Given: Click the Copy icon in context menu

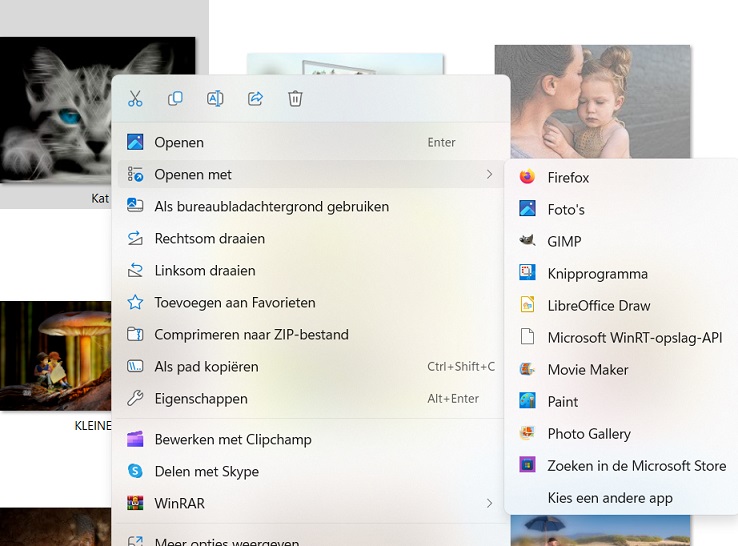Looking at the screenshot, I should (x=175, y=98).
